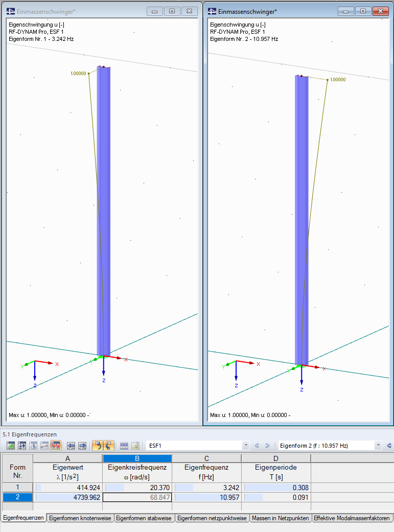Image resolution: width=394 pixels, height=532 pixels.
Task: Click the 1.00000 label in left view
Action: [x=78, y=73]
